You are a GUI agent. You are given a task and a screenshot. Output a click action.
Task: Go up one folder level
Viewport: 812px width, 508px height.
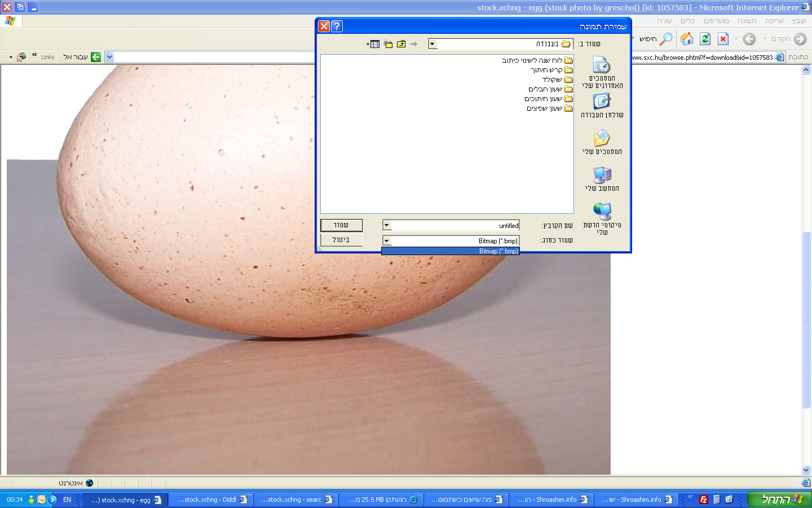(401, 44)
